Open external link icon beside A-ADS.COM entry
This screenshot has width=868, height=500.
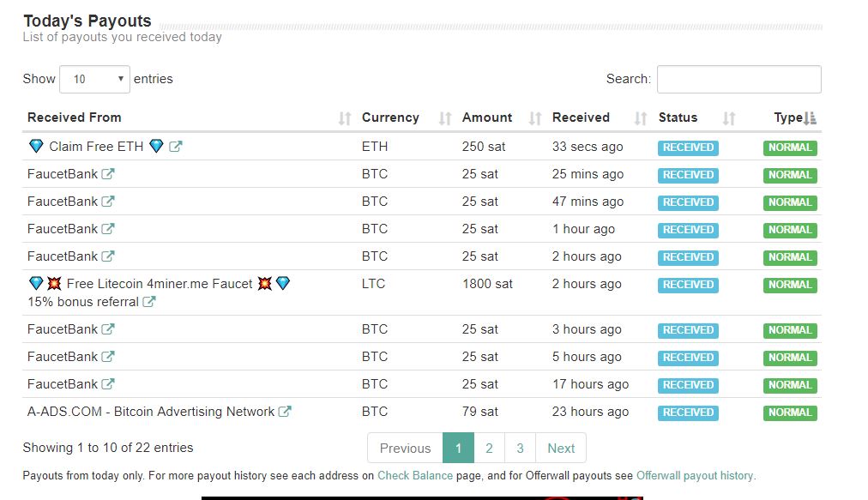(285, 412)
